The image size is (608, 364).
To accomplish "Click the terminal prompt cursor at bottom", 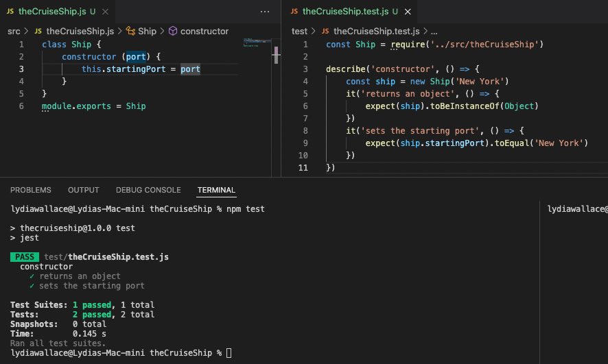I will (x=229, y=353).
